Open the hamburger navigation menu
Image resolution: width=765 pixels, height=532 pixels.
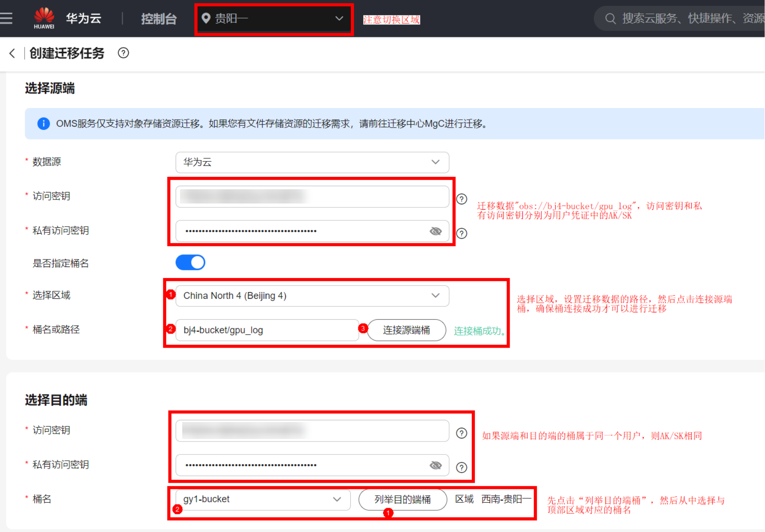pos(6,18)
